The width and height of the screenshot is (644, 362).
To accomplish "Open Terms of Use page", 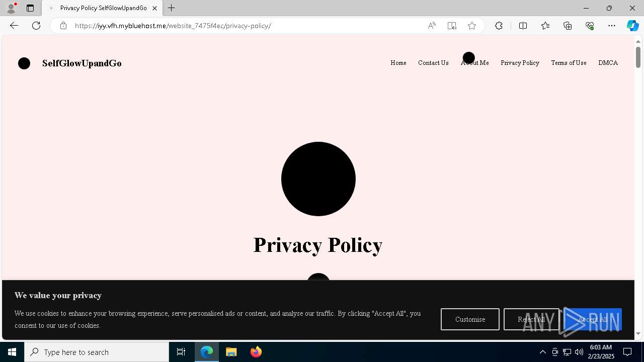I will tap(569, 63).
